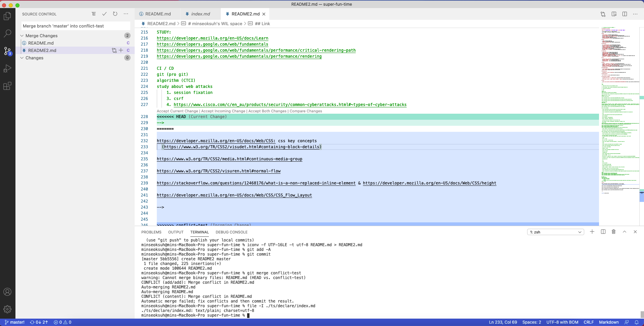Collapse the Merge Changes section
The width and height of the screenshot is (644, 326).
[x=22, y=36]
